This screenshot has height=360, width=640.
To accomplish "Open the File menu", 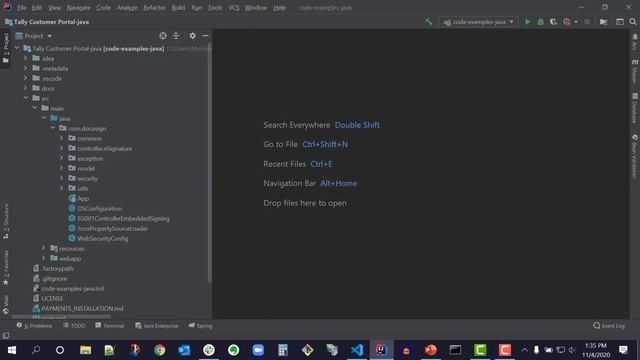I will [x=22, y=8].
